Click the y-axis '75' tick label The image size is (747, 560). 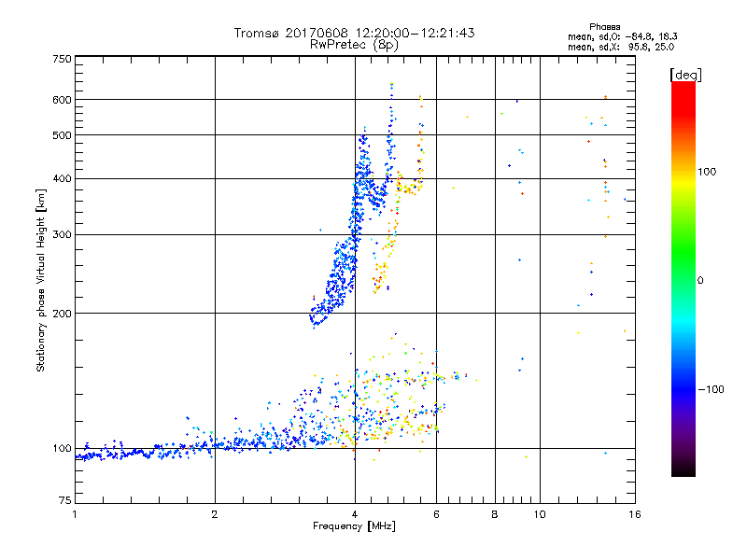pos(65,500)
